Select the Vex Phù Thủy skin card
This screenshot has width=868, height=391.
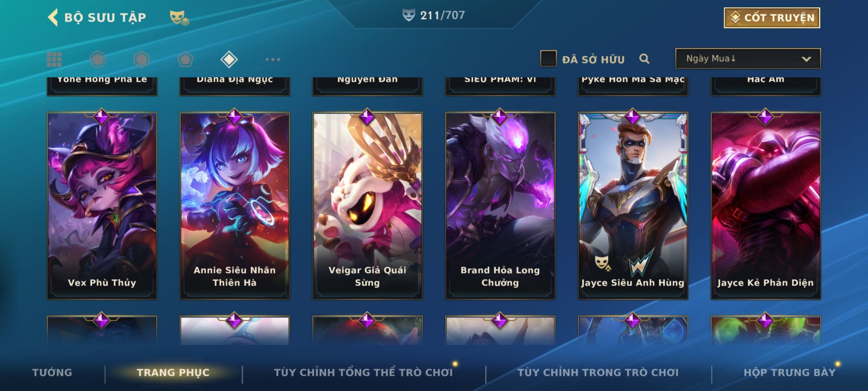102,206
